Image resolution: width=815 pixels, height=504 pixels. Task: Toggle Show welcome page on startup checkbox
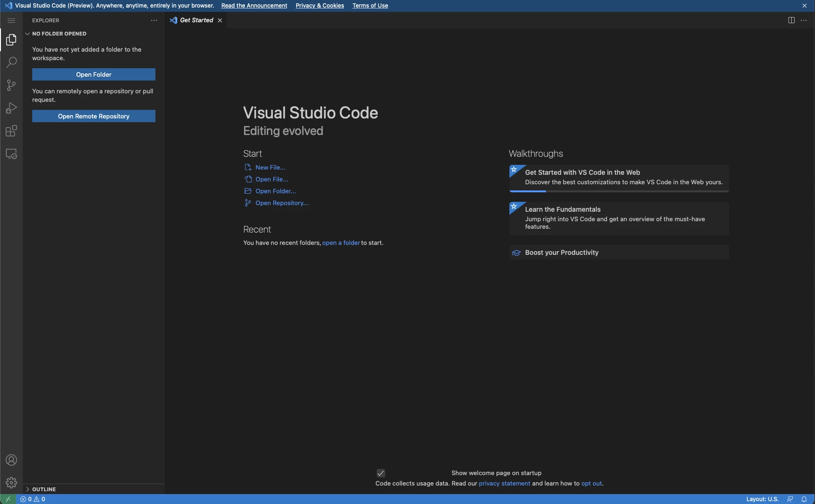pyautogui.click(x=380, y=473)
